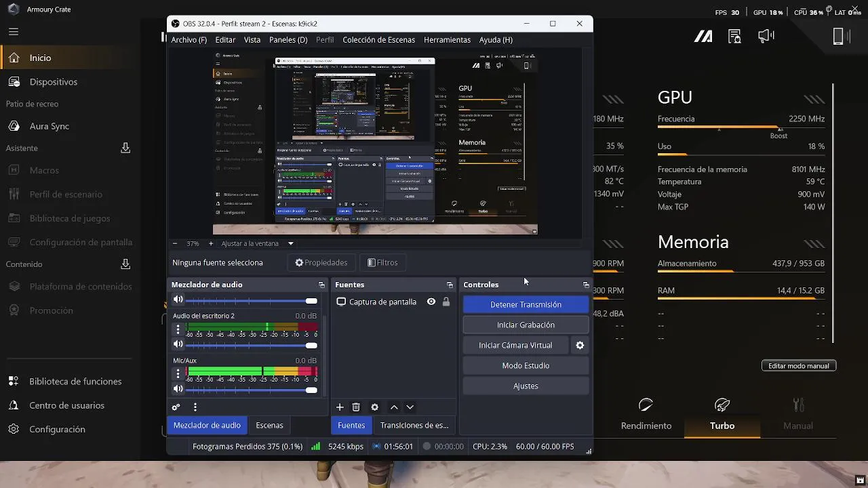This screenshot has height=488, width=868.
Task: Delete selected source with trash icon
Action: [356, 407]
